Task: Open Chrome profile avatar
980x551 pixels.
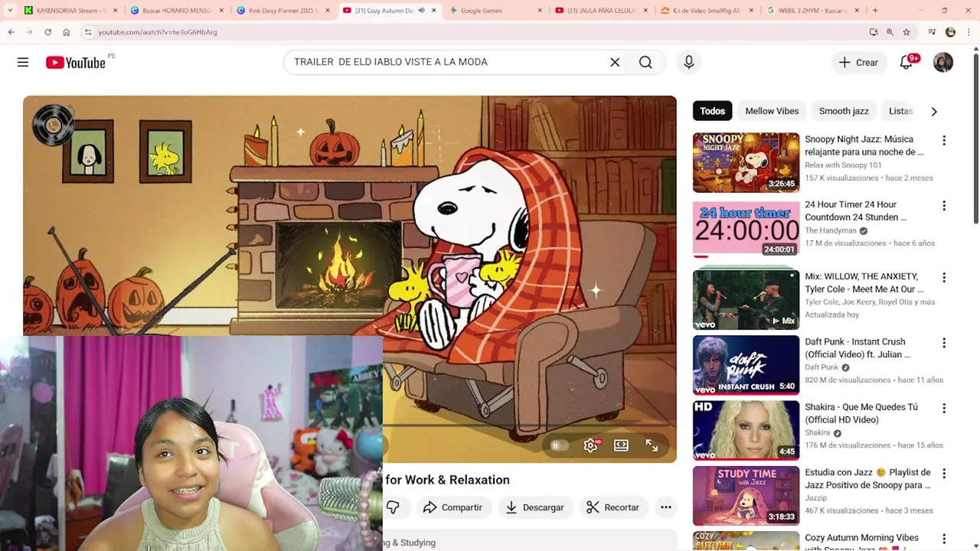Action: coord(950,32)
